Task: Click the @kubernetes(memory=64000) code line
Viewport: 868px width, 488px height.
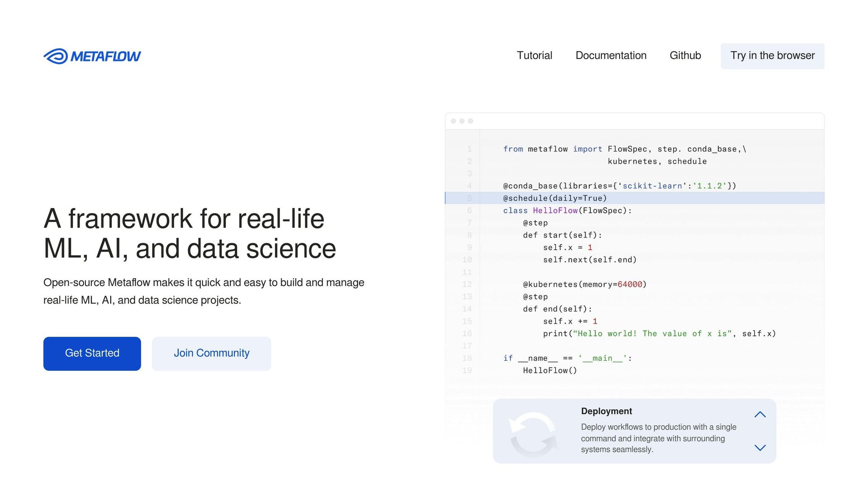Action: pyautogui.click(x=584, y=284)
